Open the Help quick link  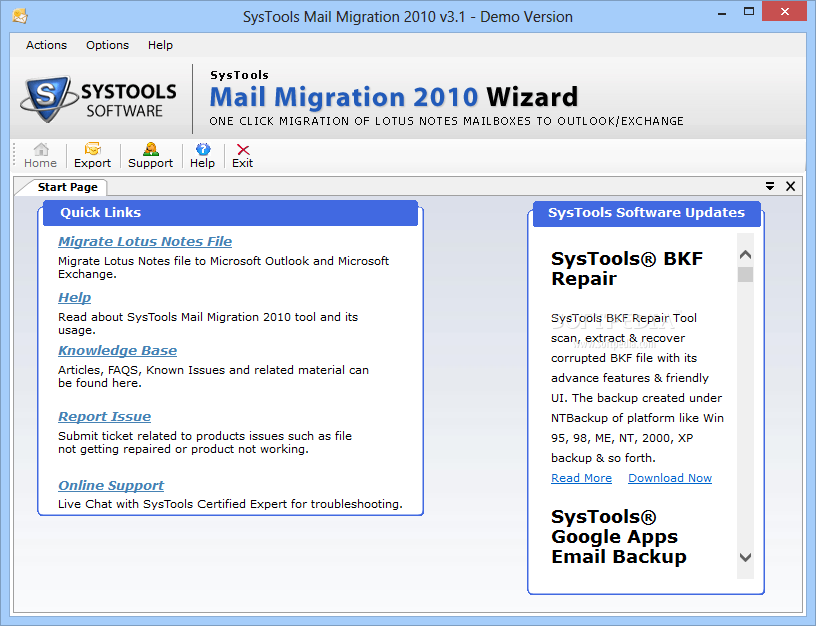click(x=74, y=298)
